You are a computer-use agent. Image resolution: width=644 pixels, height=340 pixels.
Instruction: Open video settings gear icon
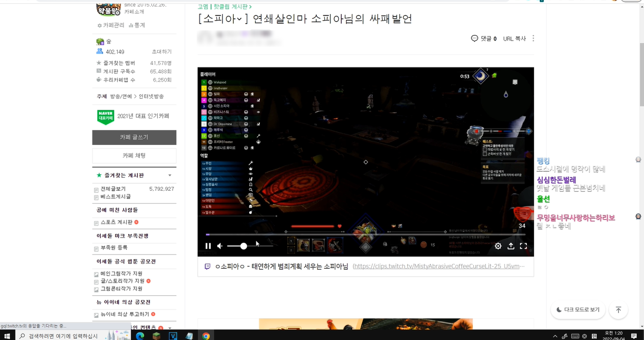498,246
